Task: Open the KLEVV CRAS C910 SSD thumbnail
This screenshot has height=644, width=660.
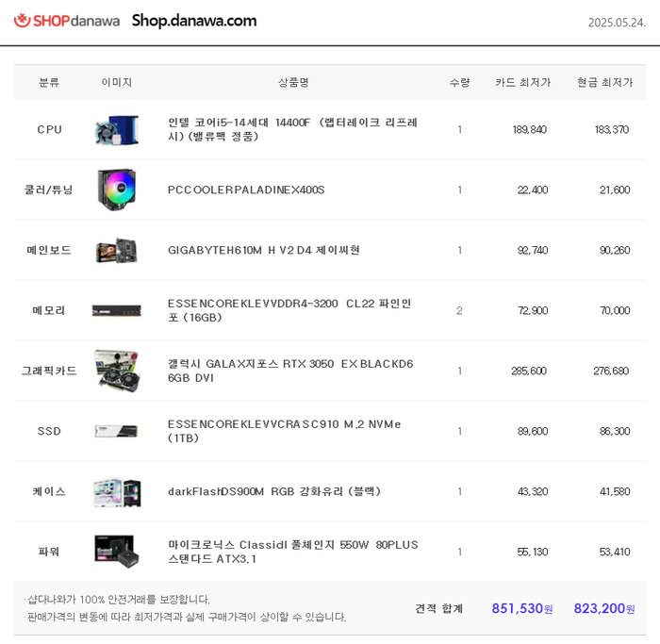Action: click(116, 431)
